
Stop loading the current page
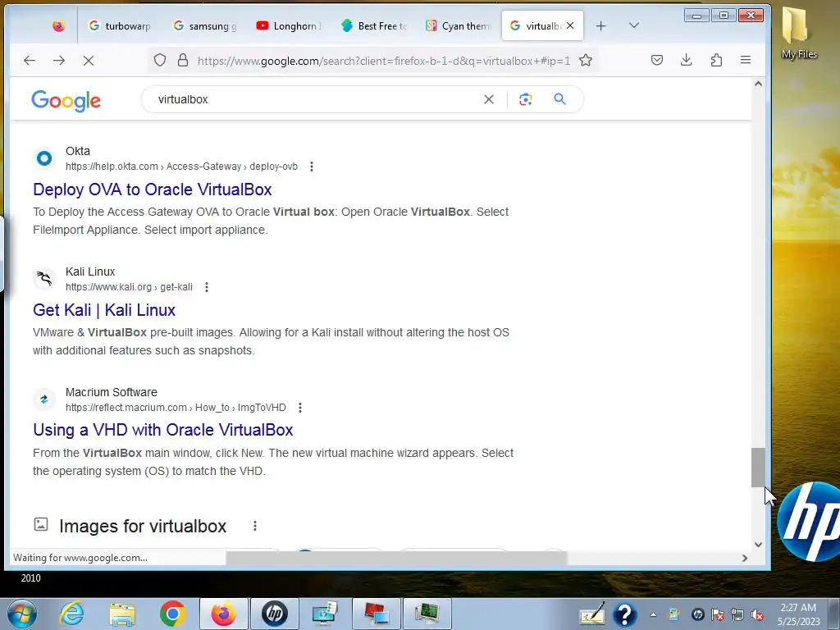tap(89, 61)
